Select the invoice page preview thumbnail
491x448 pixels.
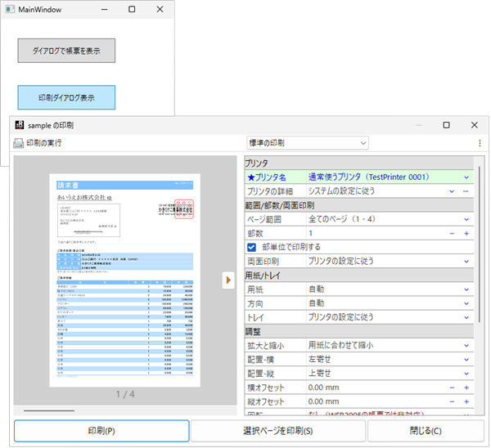124,280
